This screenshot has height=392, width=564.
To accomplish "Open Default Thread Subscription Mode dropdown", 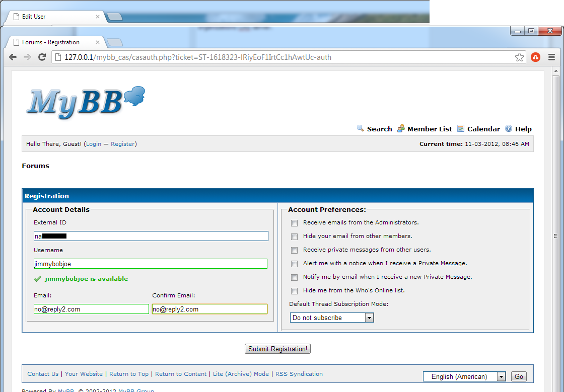I will pos(332,318).
